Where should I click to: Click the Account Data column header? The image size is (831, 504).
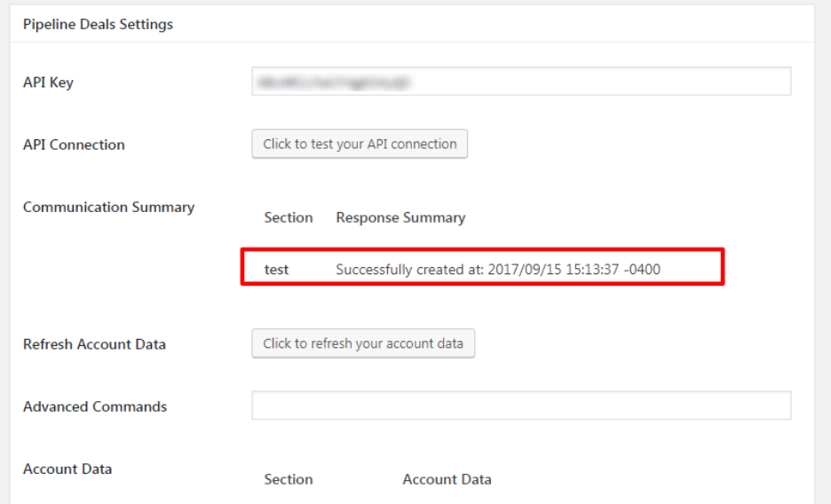[x=447, y=479]
